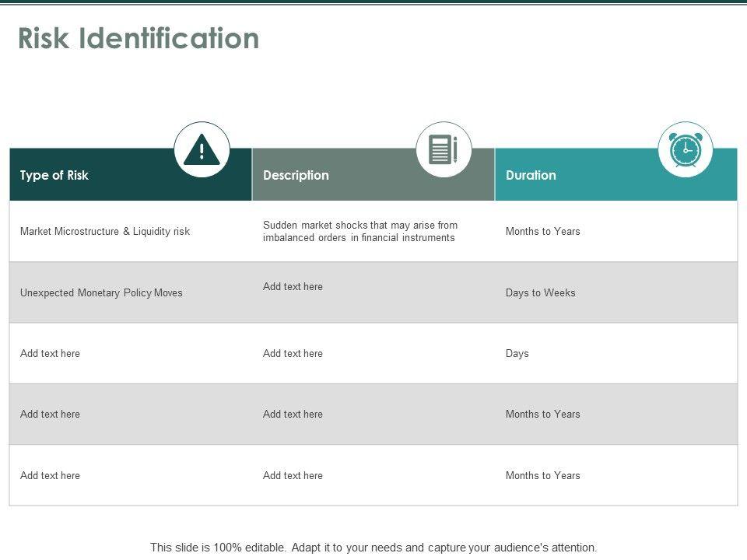Click the Sudden market shocks description text
Image resolution: width=747 pixels, height=560 pixels.
pos(359,231)
